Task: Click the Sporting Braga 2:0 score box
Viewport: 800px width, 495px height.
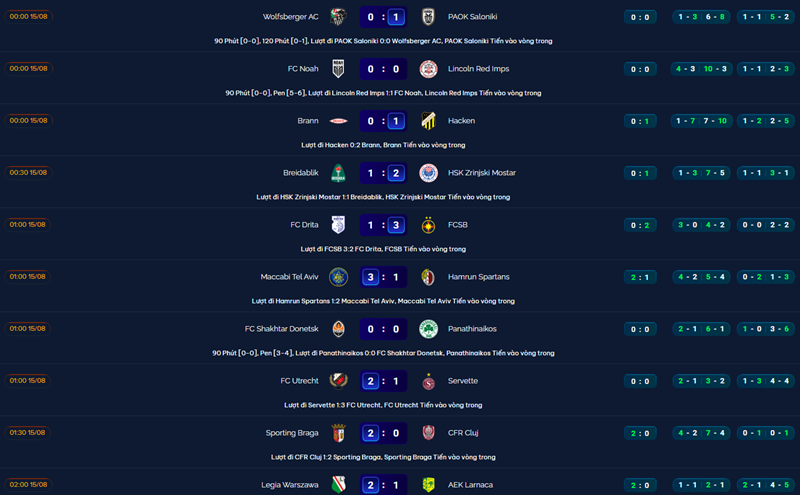Action: tap(383, 433)
